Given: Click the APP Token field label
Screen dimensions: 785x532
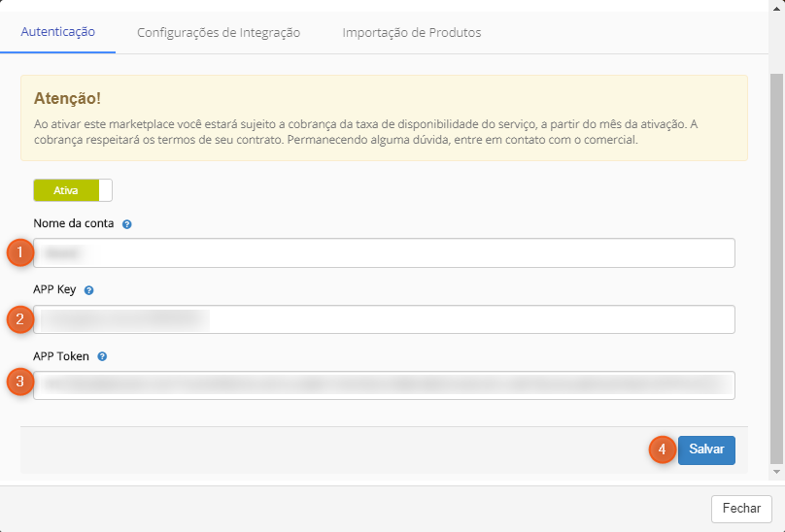Looking at the screenshot, I should pos(61,356).
